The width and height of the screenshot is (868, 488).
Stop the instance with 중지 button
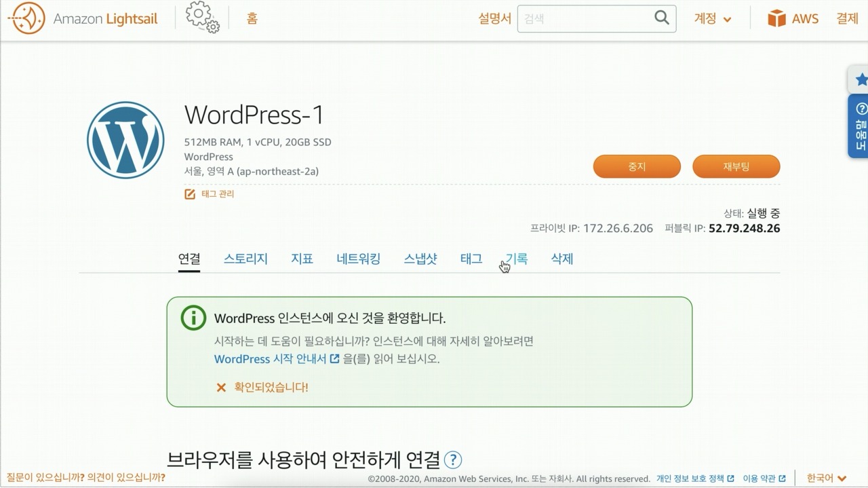coord(637,166)
